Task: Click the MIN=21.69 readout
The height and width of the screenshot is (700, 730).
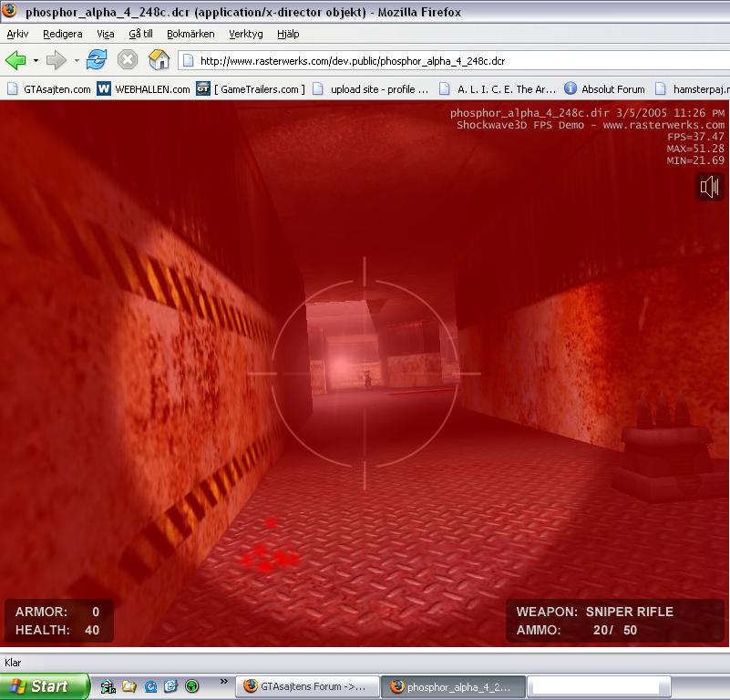Action: coord(695,160)
